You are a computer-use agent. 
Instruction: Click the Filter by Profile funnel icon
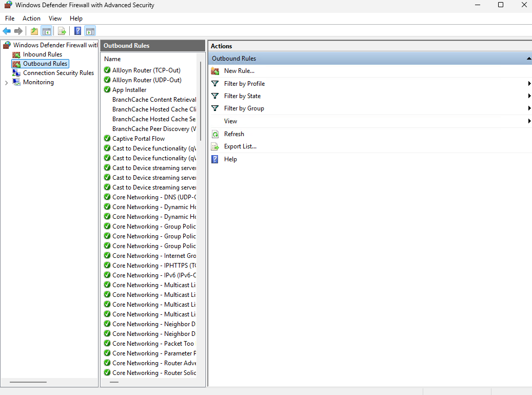[215, 84]
